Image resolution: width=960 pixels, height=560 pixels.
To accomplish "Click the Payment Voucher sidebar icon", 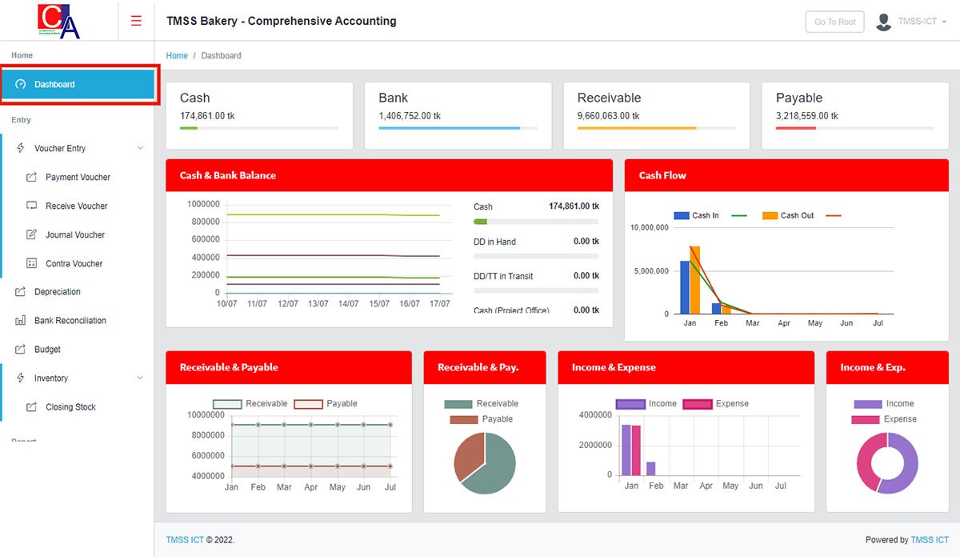I will [x=32, y=178].
